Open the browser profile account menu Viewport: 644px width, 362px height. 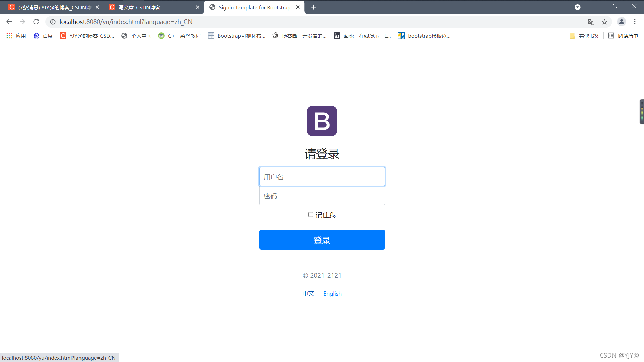(x=622, y=22)
